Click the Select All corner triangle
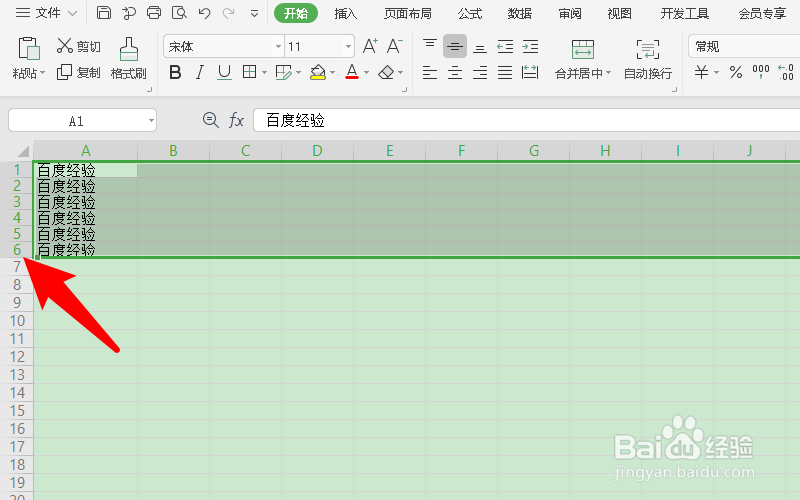This screenshot has width=800, height=500. coord(23,151)
